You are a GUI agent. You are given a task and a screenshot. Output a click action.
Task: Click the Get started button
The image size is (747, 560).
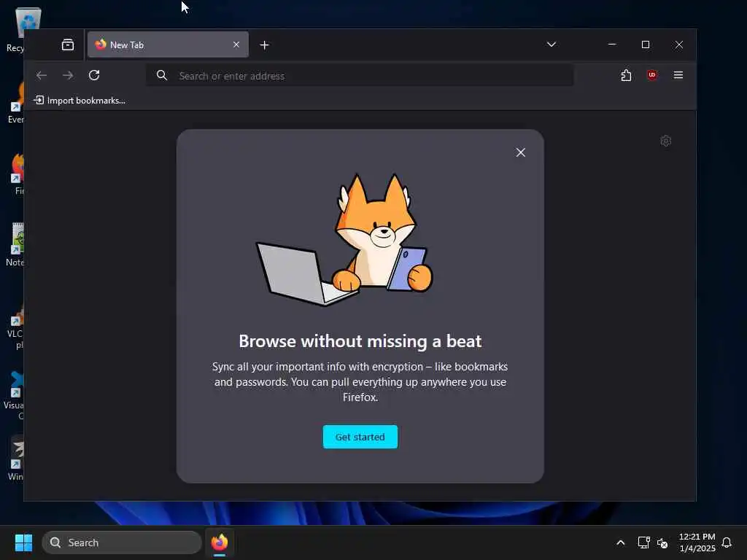360,437
